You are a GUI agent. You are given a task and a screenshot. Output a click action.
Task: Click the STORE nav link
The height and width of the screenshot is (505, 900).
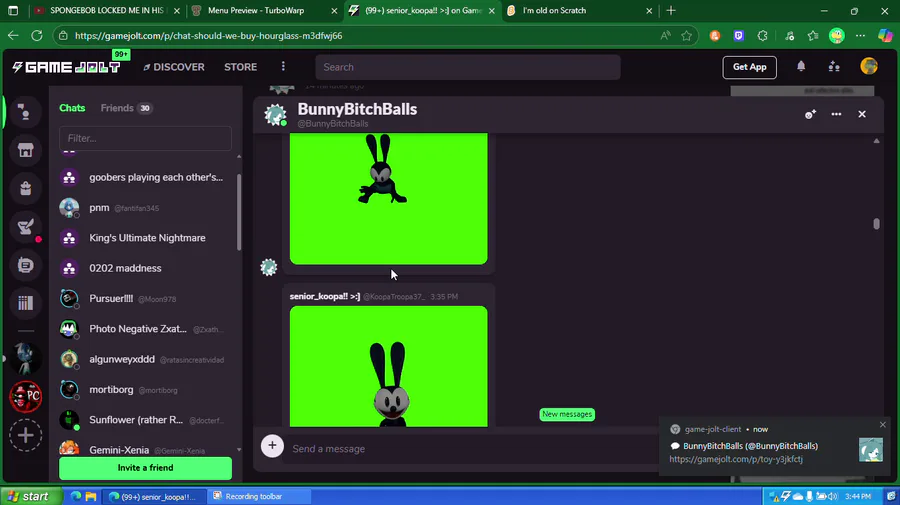pyautogui.click(x=240, y=67)
